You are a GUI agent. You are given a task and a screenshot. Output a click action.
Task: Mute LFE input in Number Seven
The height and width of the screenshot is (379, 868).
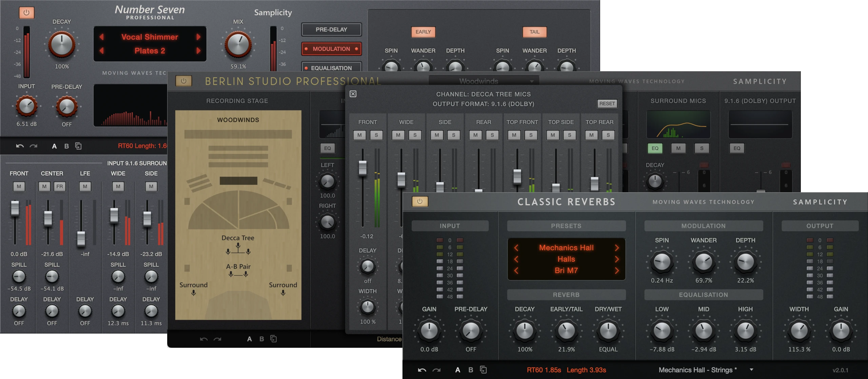click(x=85, y=186)
